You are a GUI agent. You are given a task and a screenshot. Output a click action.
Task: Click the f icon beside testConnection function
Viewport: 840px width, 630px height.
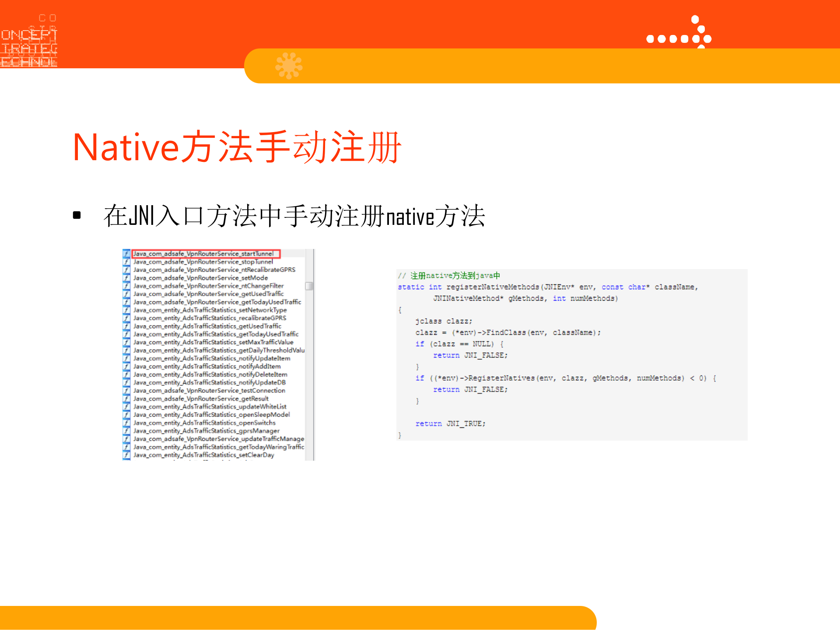coord(126,390)
